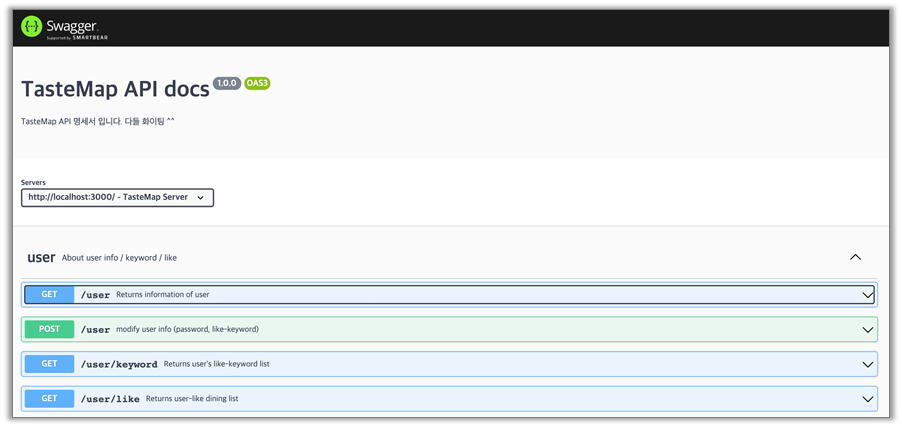
Task: Click the 1.0.0 version badge
Action: 227,83
